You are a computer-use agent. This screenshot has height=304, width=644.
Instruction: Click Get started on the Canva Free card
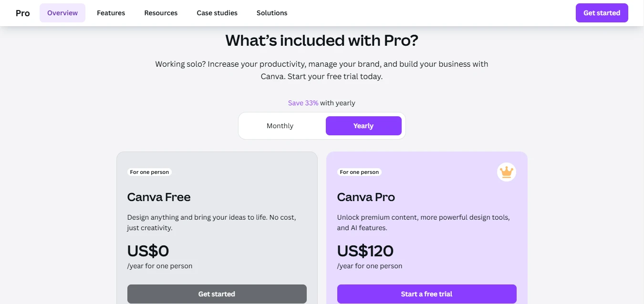pyautogui.click(x=217, y=294)
